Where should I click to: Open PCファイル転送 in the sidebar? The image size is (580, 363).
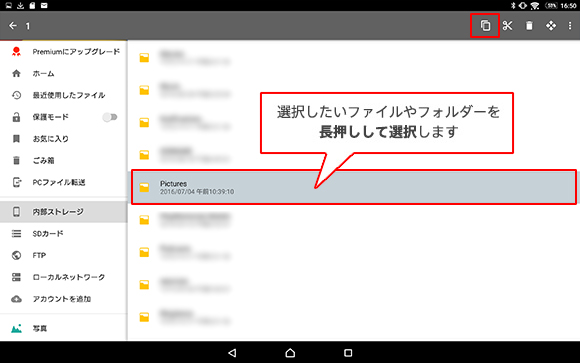pyautogui.click(x=64, y=182)
